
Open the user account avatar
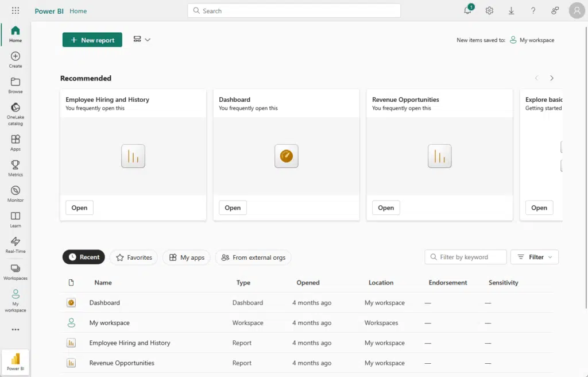[577, 10]
